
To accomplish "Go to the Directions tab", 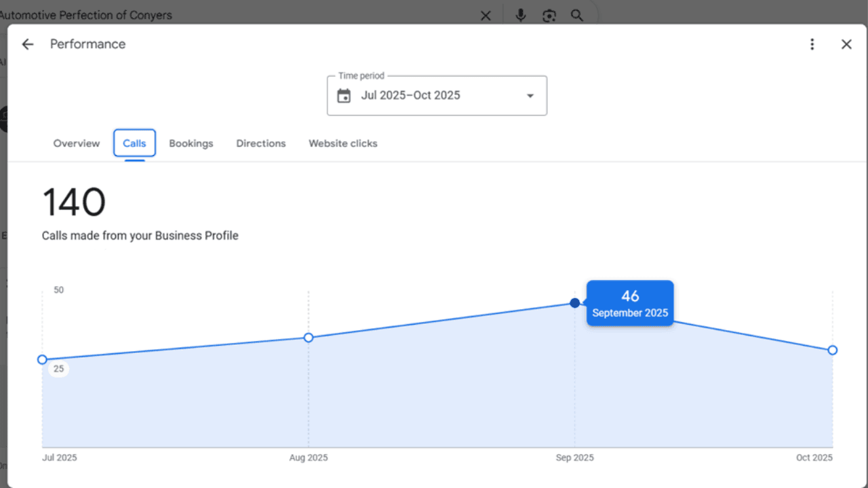I will click(x=261, y=143).
